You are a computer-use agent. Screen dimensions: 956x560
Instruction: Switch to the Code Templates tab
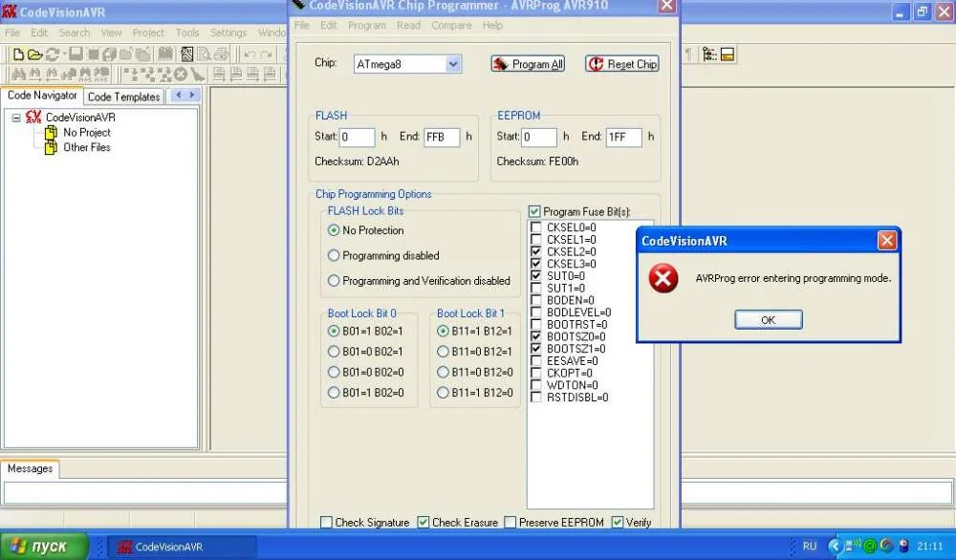pos(123,97)
